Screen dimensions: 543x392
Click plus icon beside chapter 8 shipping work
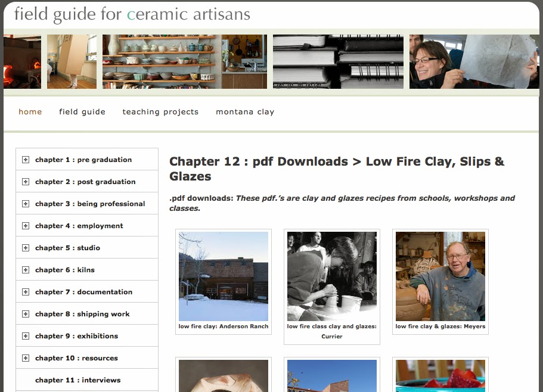(x=26, y=314)
